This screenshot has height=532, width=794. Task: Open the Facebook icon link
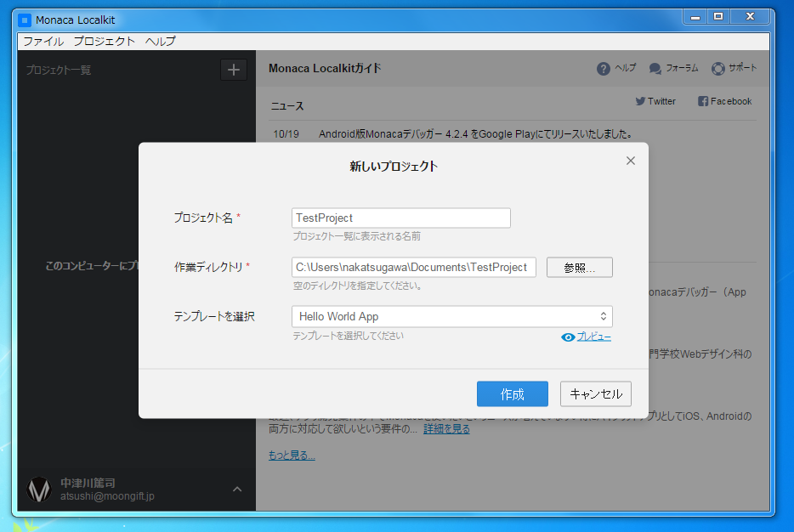point(703,101)
